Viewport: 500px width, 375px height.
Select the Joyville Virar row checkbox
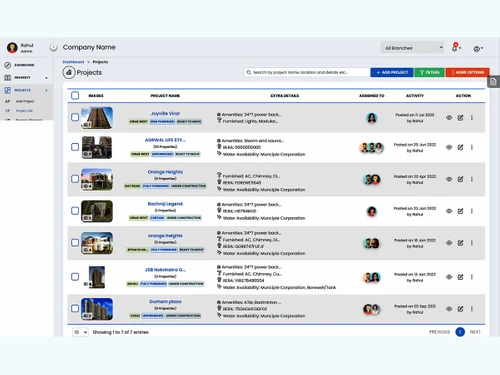[x=75, y=117]
